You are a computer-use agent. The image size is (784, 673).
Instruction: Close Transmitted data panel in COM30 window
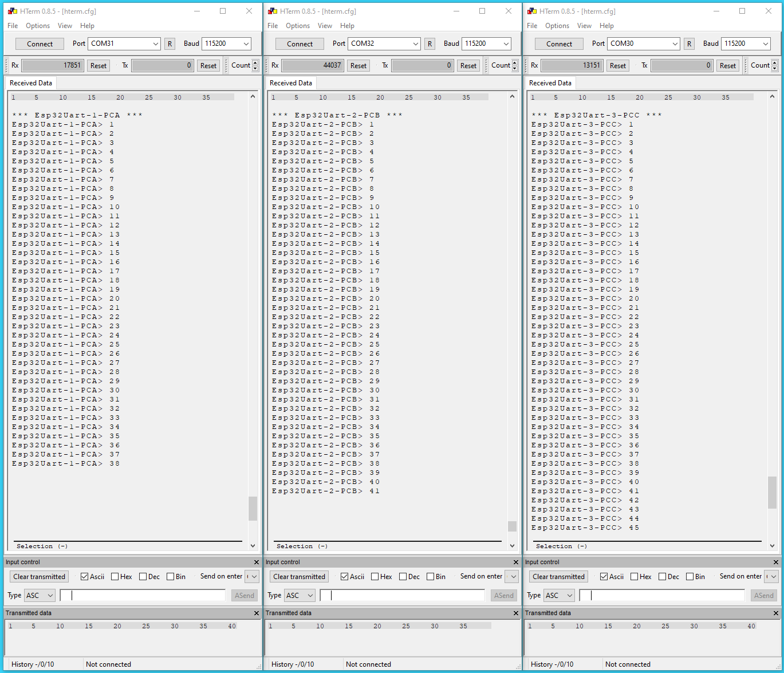pyautogui.click(x=775, y=613)
